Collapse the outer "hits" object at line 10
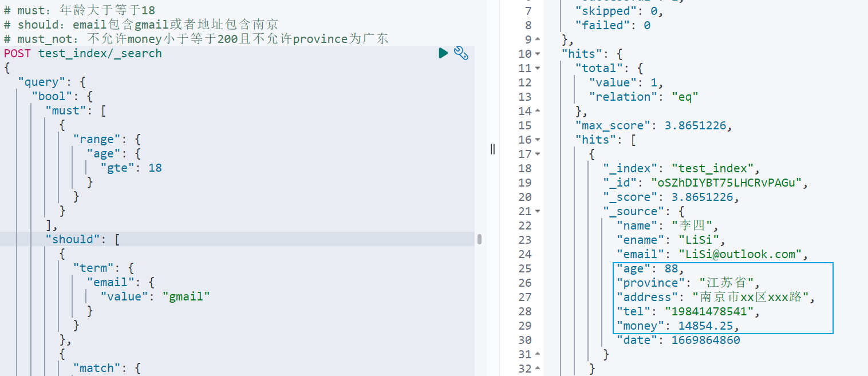 (x=537, y=54)
